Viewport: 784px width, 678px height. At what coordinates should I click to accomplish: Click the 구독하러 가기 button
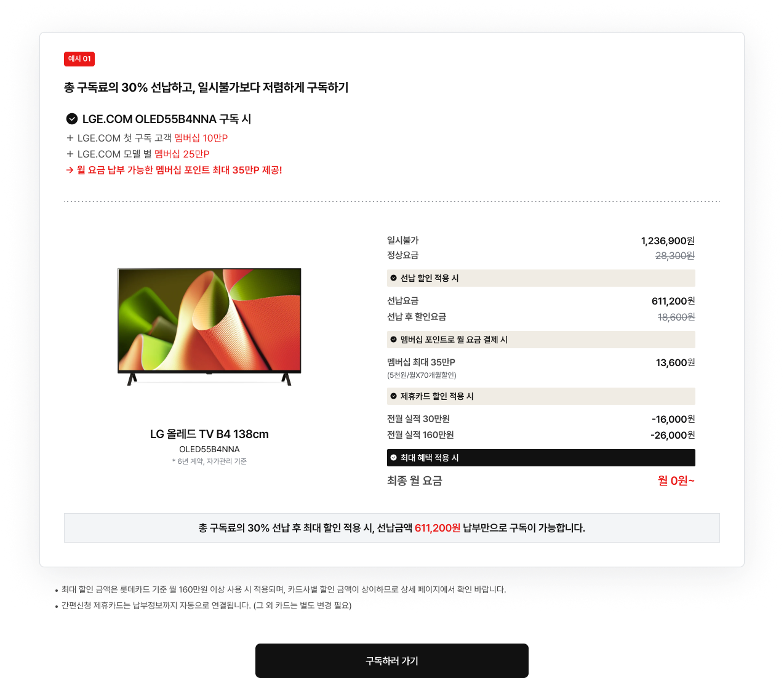[392, 661]
